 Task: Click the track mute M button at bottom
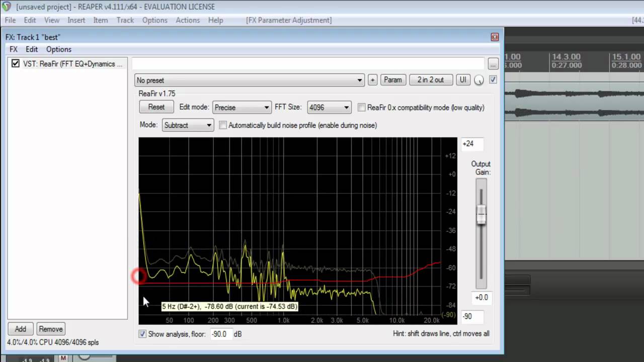(x=63, y=358)
